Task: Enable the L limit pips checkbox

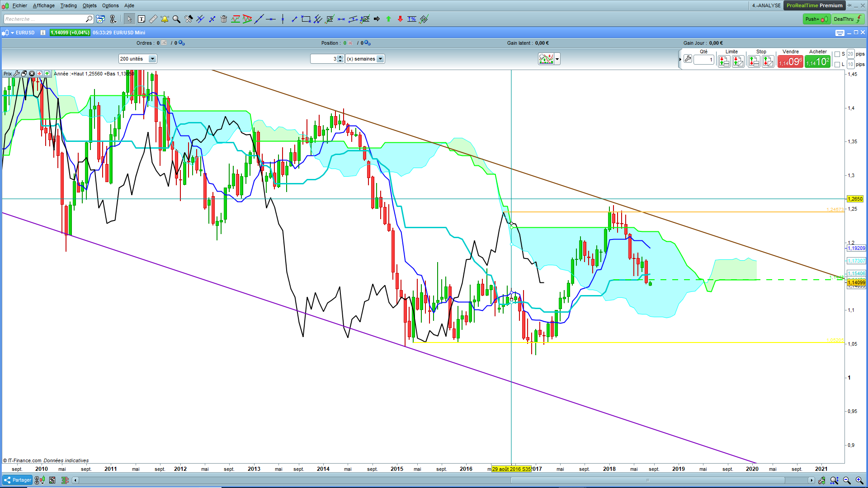Action: pyautogui.click(x=837, y=65)
